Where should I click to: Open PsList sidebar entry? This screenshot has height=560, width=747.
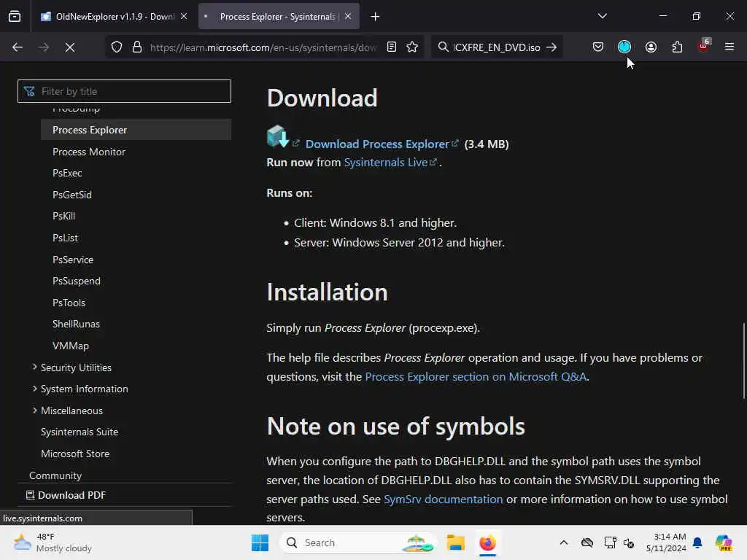65,238
